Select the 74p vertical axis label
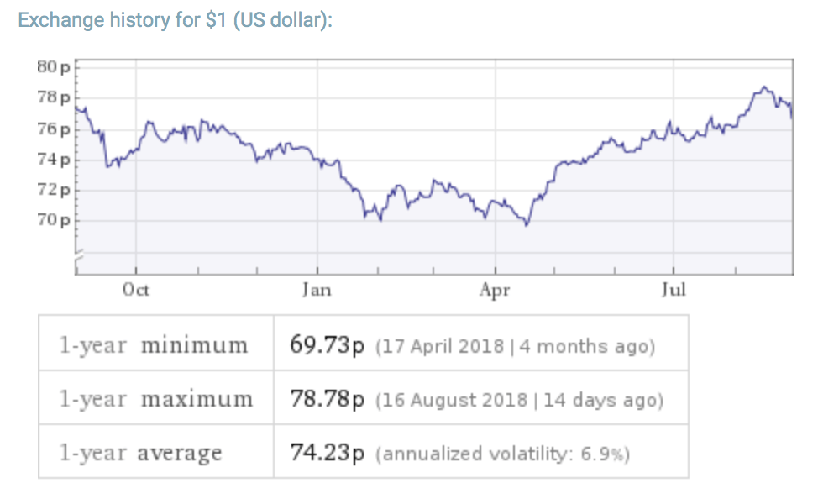Screen dimensions: 818x504 pyautogui.click(x=55, y=160)
